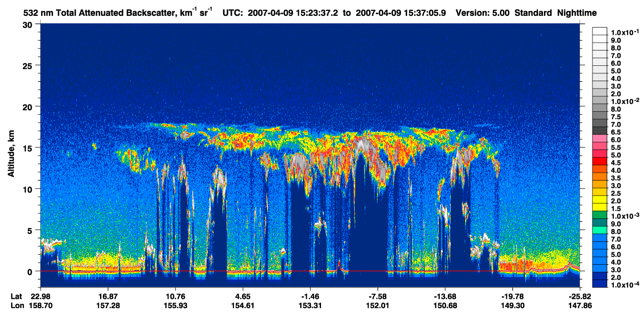Viewport: 644px width, 330px height.
Task: Click the color bar label '2.5'
Action: (616, 193)
